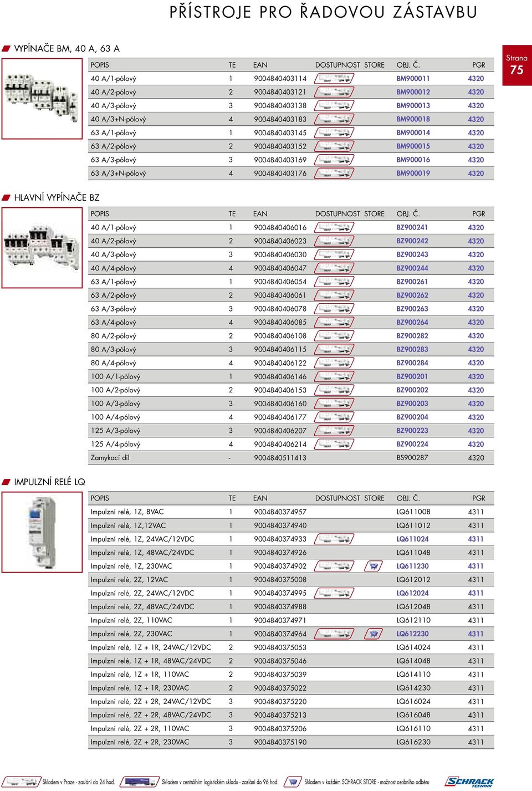Click 'DOSTUPNOST STORE' header in BM table
532x791 pixels.
(350, 65)
